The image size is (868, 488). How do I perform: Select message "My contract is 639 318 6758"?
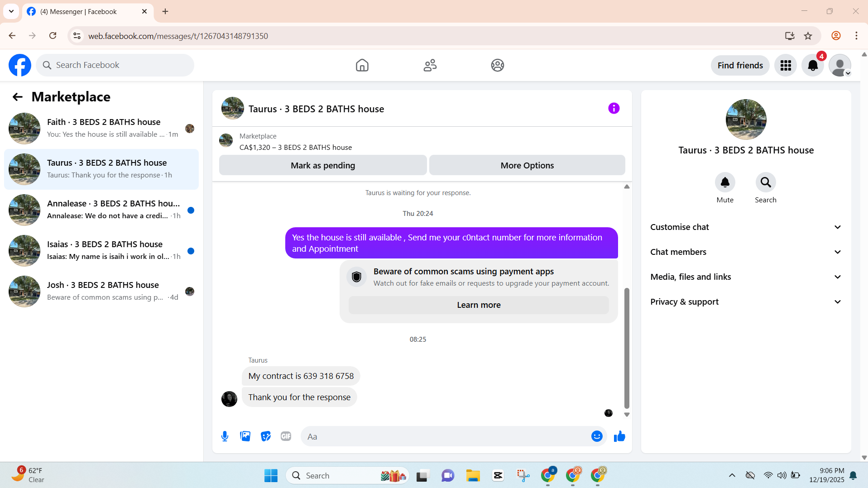301,376
